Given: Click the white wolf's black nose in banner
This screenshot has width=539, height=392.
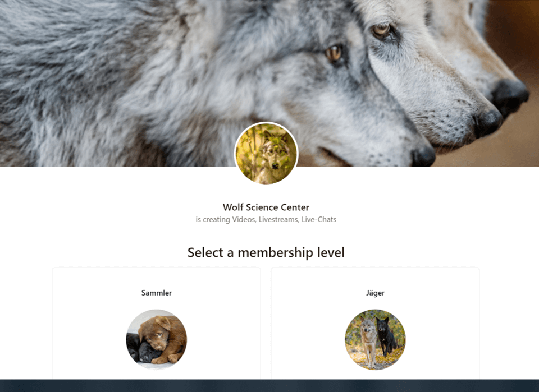Looking at the screenshot, I should pyautogui.click(x=488, y=122).
